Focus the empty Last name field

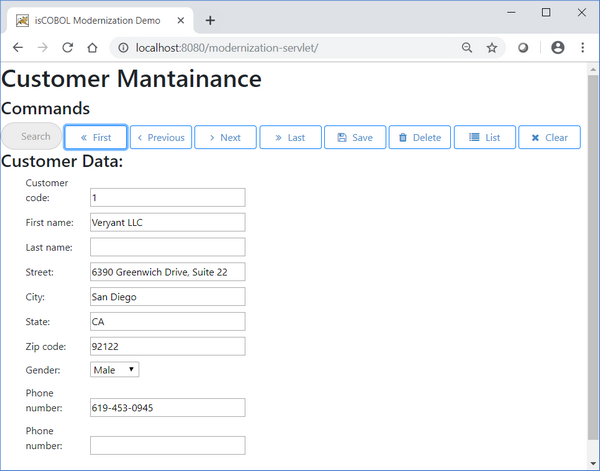(x=167, y=247)
